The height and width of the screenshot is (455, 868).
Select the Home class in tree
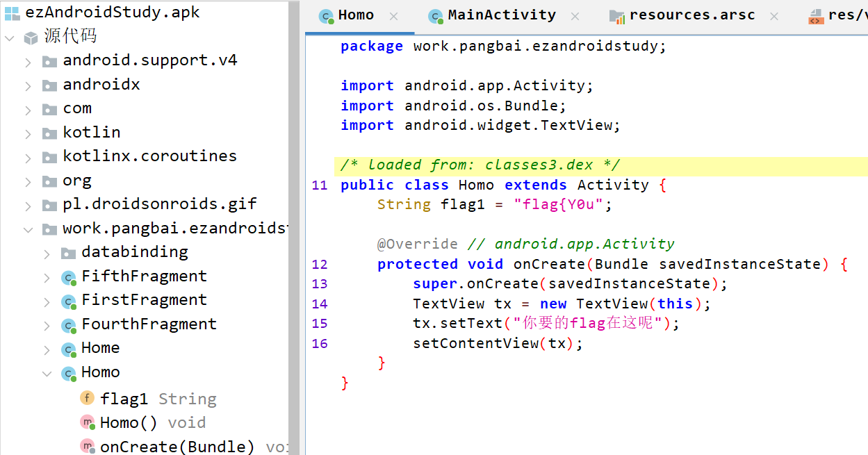pos(100,348)
